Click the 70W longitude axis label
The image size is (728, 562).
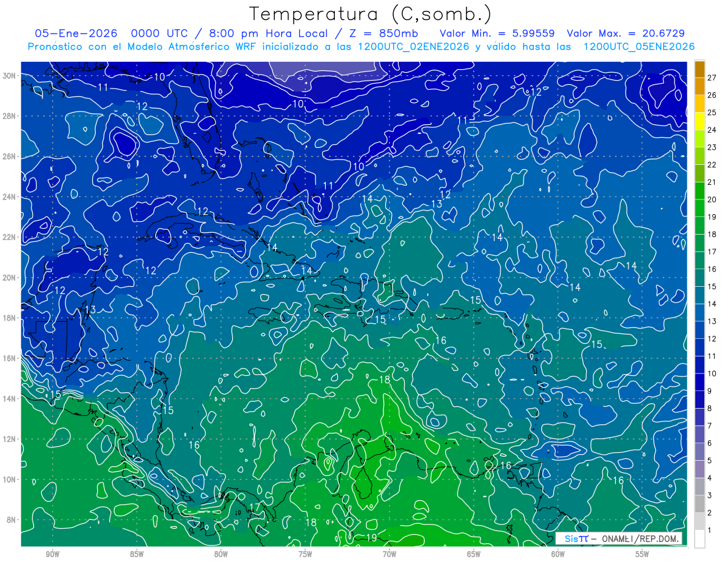click(x=389, y=554)
